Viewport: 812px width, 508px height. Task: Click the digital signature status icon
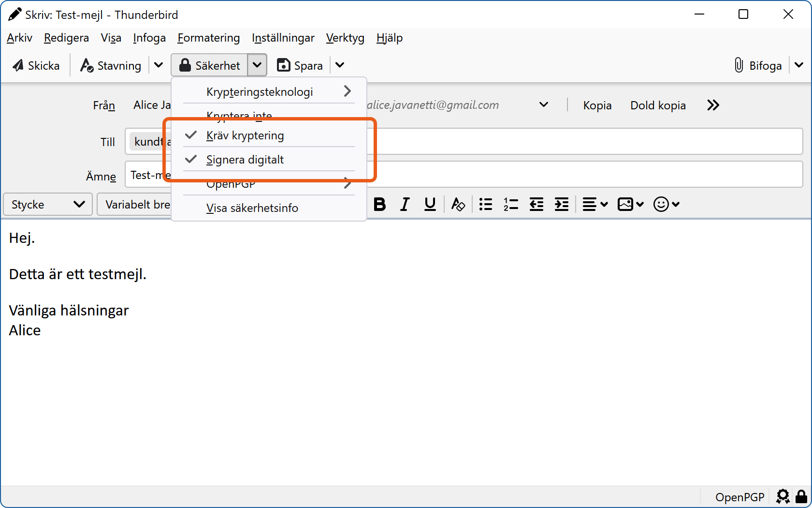783,497
